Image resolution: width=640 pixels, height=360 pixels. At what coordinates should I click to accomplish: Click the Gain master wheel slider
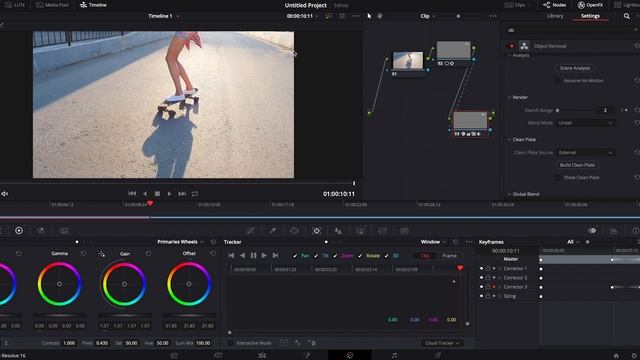pyautogui.click(x=125, y=315)
